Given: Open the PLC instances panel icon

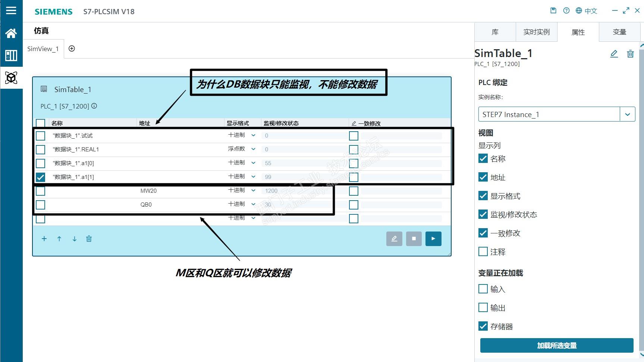Looking at the screenshot, I should [11, 56].
